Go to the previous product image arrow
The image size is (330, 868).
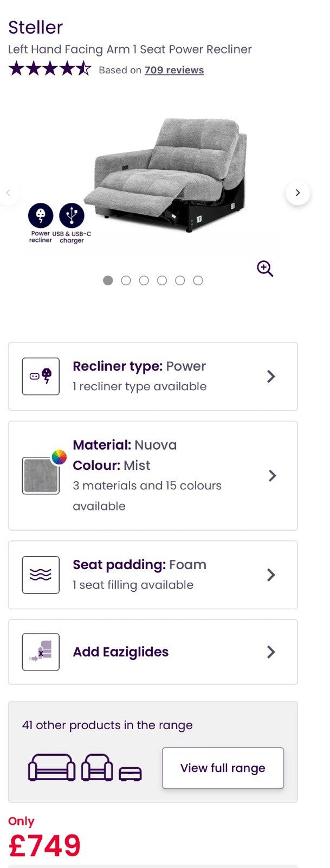(x=9, y=193)
